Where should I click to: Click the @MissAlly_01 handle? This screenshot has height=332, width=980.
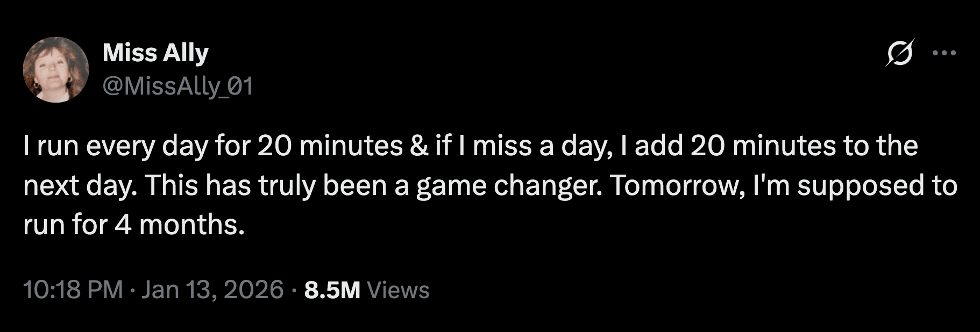pos(177,86)
